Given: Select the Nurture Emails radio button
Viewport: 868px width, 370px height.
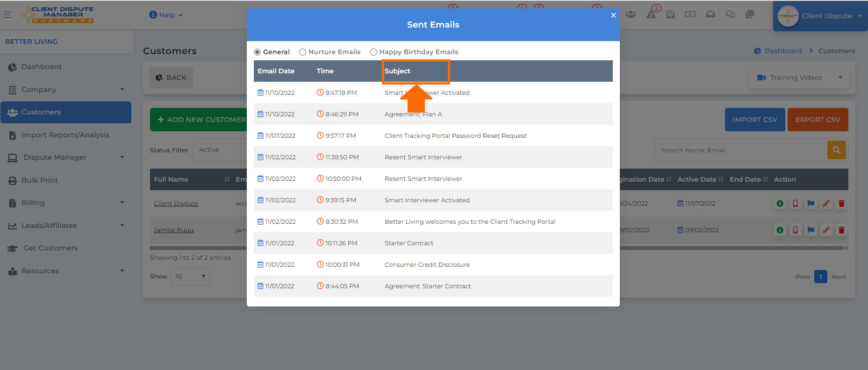Looking at the screenshot, I should pos(302,52).
